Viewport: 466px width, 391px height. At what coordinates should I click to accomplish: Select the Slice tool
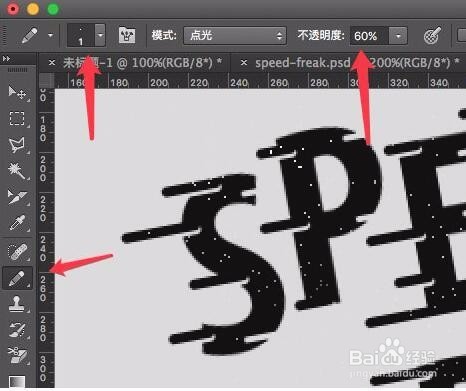pos(17,197)
